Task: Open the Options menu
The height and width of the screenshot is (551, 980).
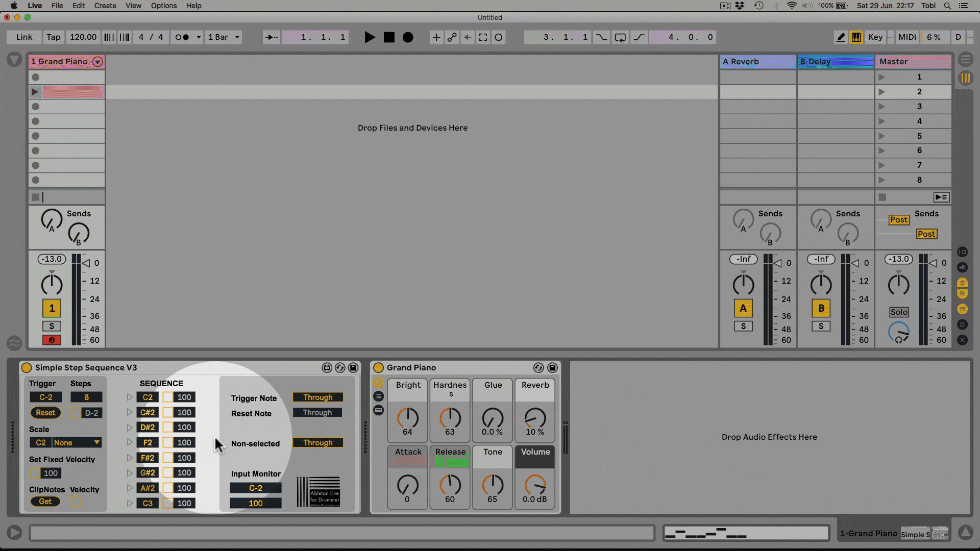Action: (163, 6)
